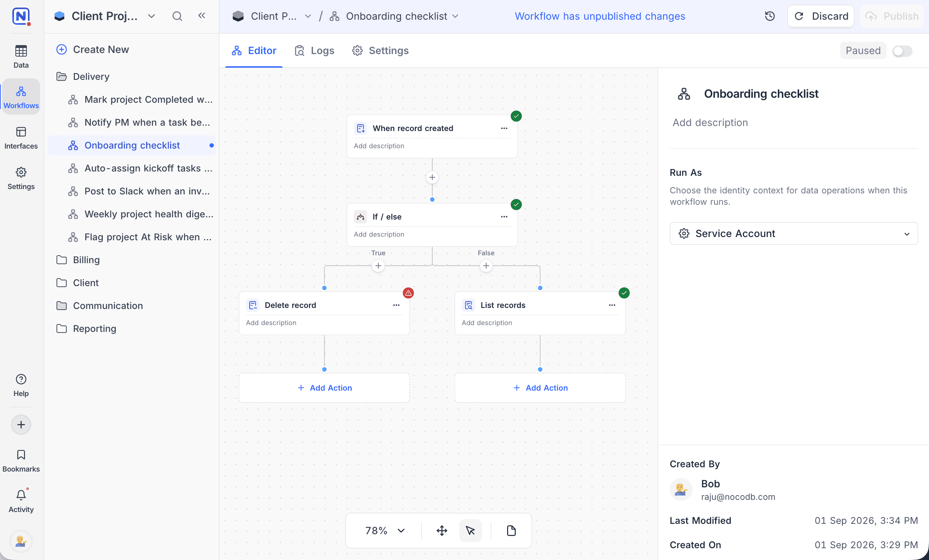Viewport: 929px width, 560px height.
Task: Open Weekly project health digest workflow
Action: coord(132,214)
